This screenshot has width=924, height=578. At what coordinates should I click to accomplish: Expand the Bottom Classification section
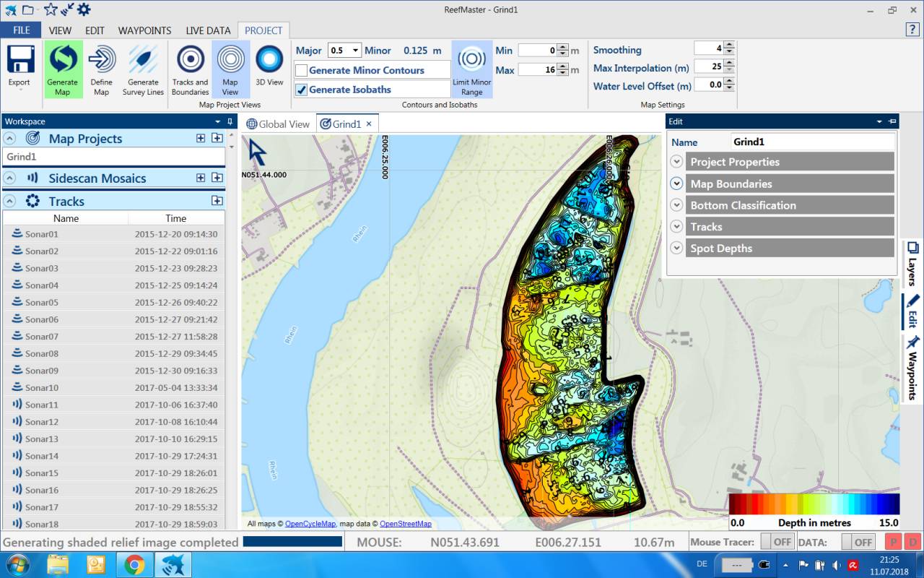[x=676, y=205]
